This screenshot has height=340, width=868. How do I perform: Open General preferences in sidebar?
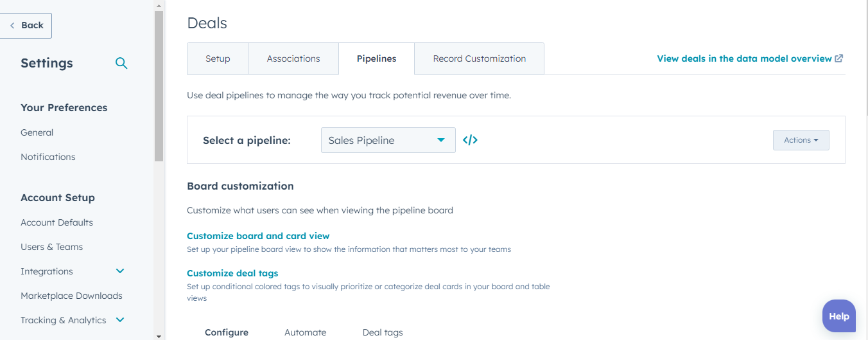pos(37,132)
